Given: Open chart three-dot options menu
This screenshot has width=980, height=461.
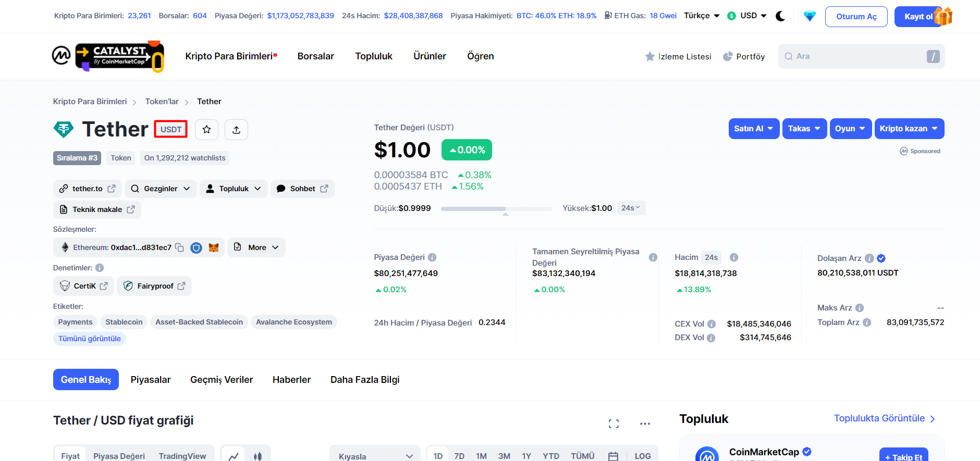Looking at the screenshot, I should 645,424.
